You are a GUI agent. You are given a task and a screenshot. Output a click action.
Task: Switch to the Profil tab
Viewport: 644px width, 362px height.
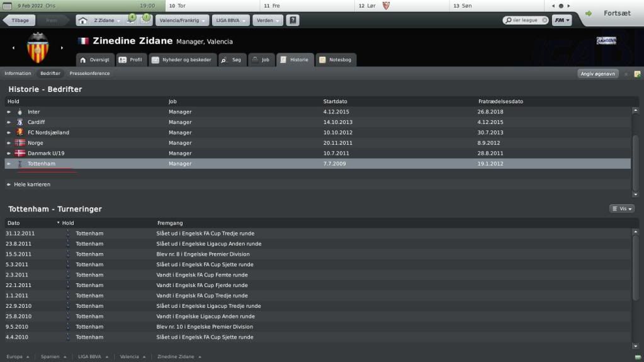click(x=130, y=60)
